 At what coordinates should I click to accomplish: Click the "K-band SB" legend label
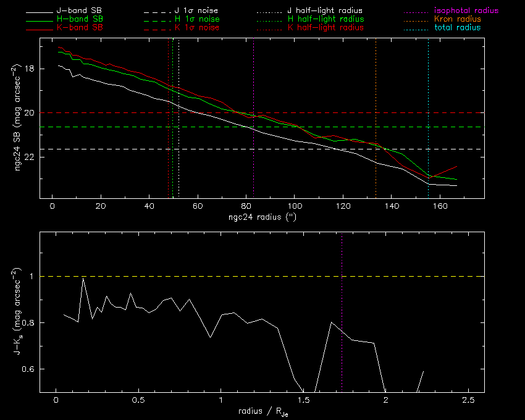pyautogui.click(x=83, y=28)
